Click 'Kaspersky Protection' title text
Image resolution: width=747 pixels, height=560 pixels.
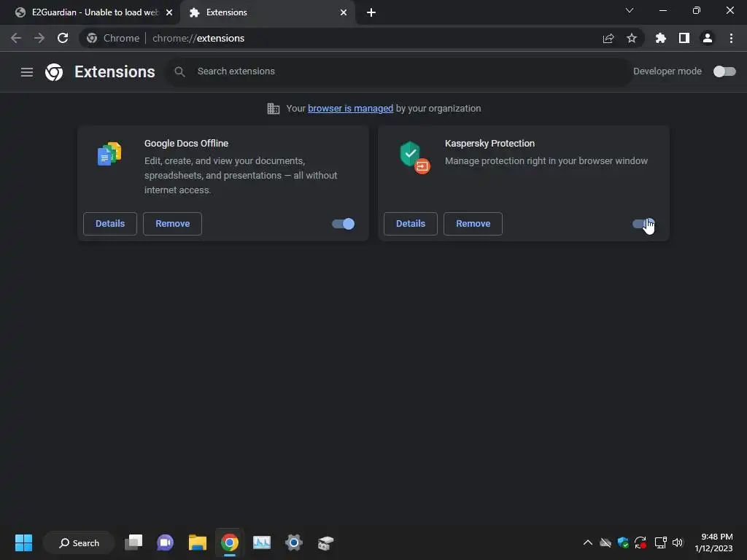click(489, 144)
